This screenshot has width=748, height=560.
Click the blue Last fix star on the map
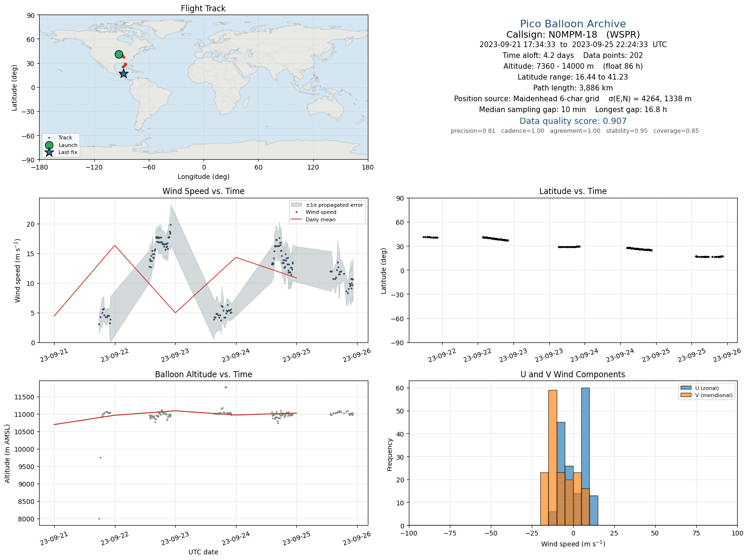(123, 73)
